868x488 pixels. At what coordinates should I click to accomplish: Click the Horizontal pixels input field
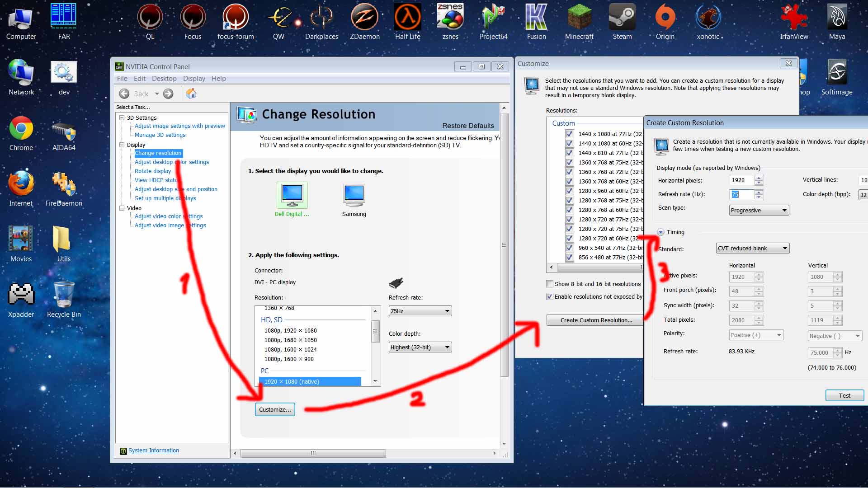click(x=741, y=180)
